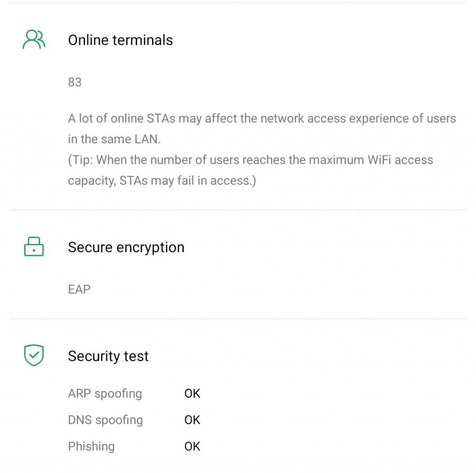The height and width of the screenshot is (473, 476).
Task: Select the Phishing label
Action: click(91, 446)
